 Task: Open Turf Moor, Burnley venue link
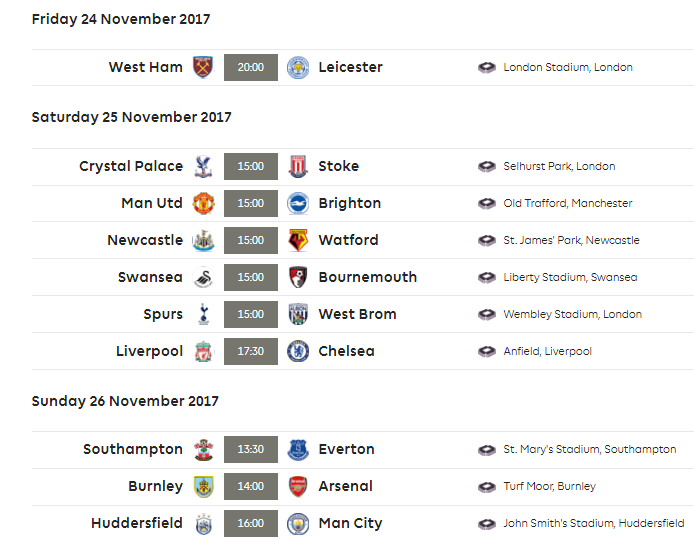[x=549, y=486]
